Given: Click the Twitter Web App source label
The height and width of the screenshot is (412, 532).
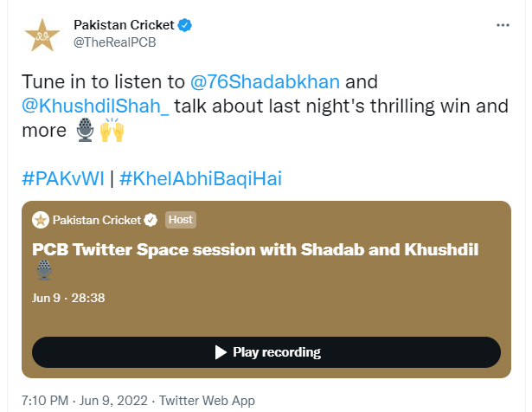Looking at the screenshot, I should pos(207,401).
